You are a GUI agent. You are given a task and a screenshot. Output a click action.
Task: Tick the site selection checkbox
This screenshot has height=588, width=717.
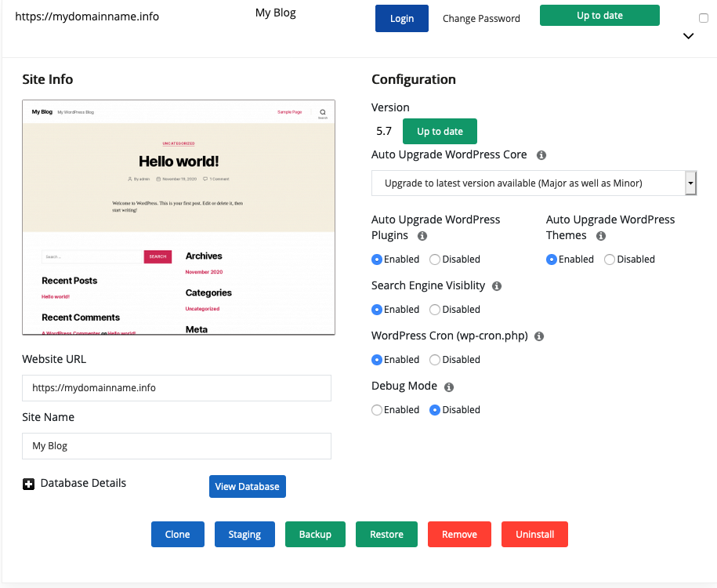pyautogui.click(x=703, y=18)
